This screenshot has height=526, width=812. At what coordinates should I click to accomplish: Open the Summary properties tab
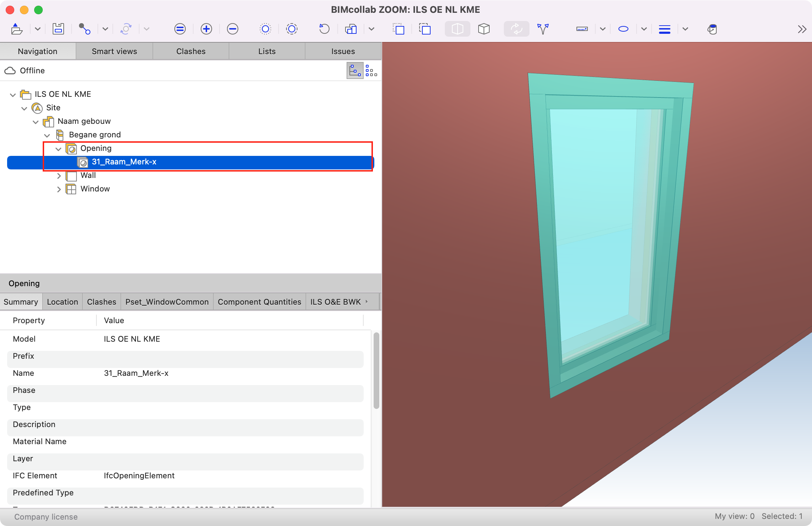tap(21, 302)
